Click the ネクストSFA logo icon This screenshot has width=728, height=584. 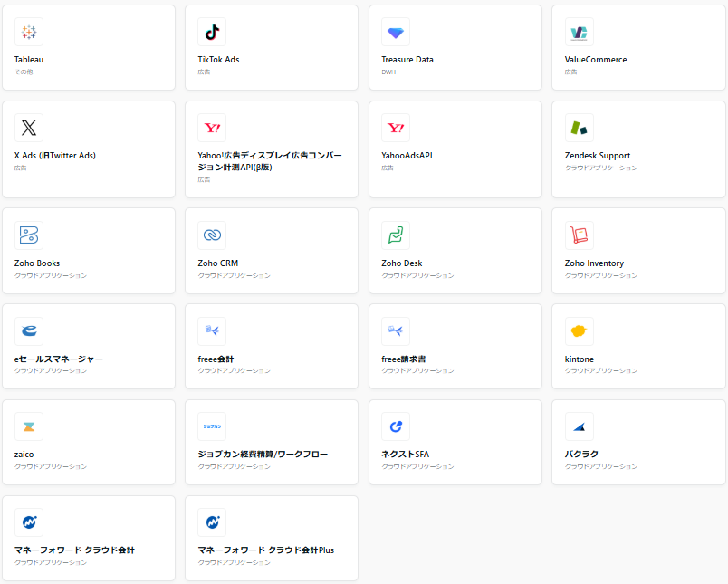click(396, 426)
